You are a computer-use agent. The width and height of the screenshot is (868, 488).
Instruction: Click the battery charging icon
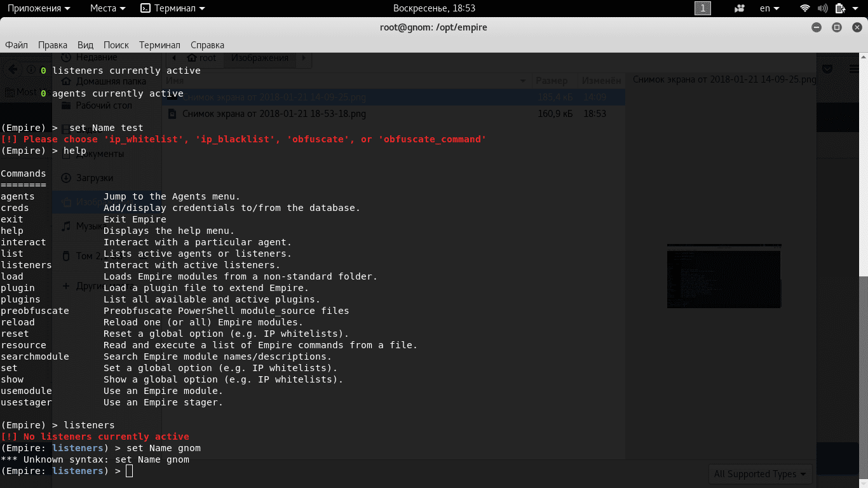[840, 8]
